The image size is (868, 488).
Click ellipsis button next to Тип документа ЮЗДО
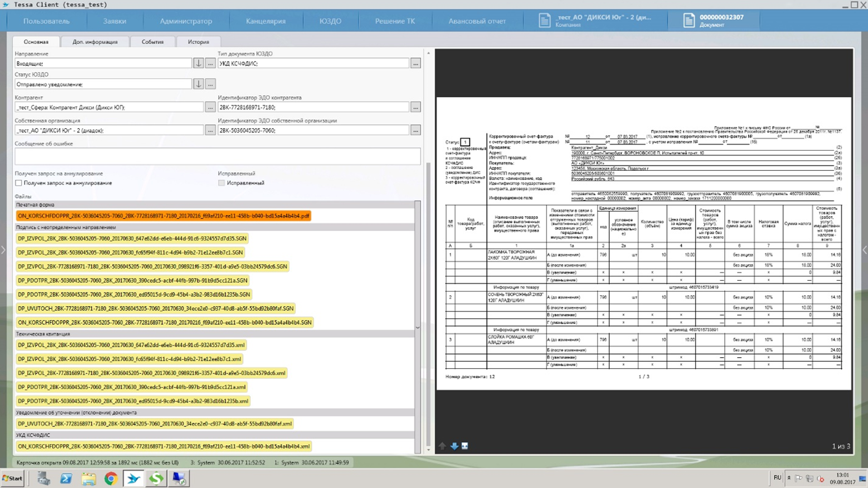[x=415, y=63]
